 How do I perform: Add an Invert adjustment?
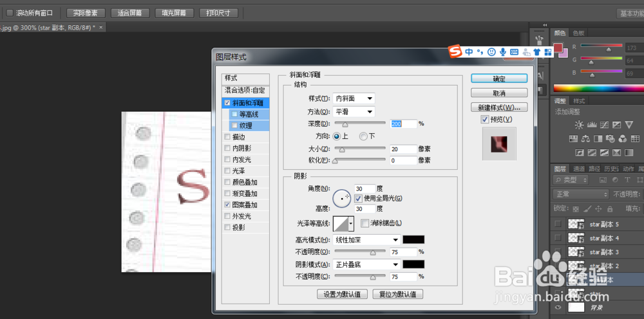[x=580, y=152]
